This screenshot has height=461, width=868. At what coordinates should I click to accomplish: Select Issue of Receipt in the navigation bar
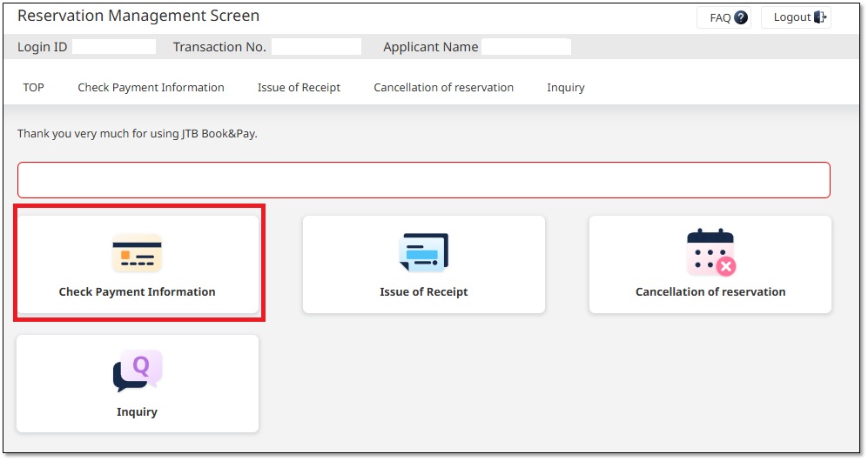point(299,87)
